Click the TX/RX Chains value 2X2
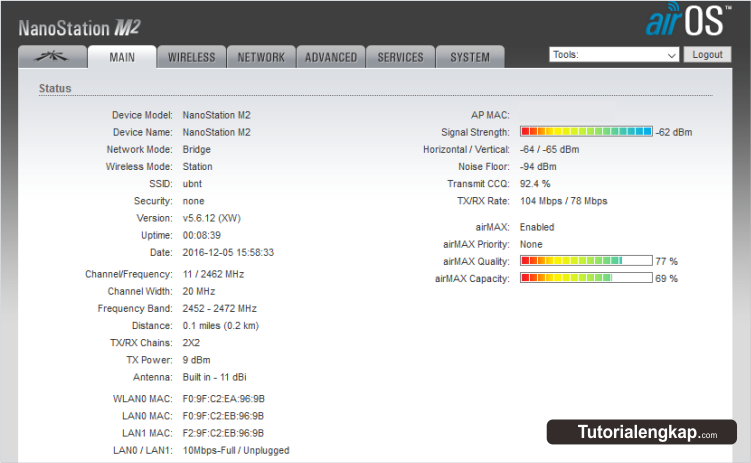 (x=191, y=343)
